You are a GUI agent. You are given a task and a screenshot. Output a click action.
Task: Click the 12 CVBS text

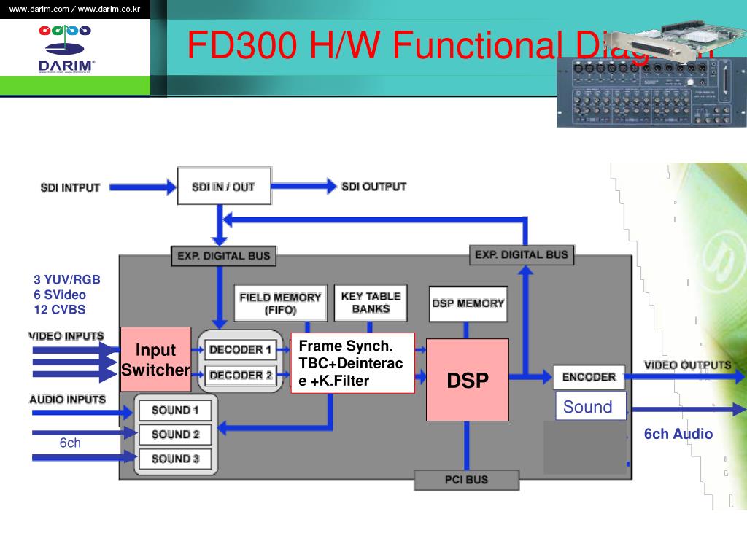pyautogui.click(x=60, y=309)
